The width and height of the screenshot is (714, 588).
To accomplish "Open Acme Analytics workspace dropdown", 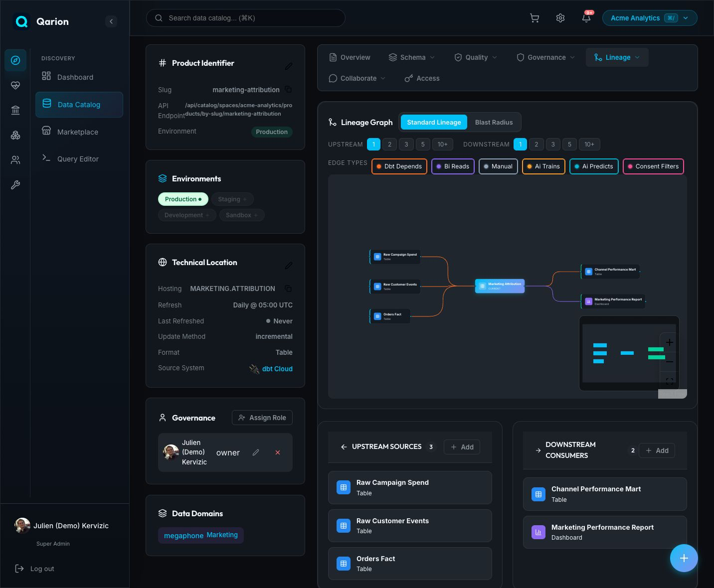I will pyautogui.click(x=650, y=18).
